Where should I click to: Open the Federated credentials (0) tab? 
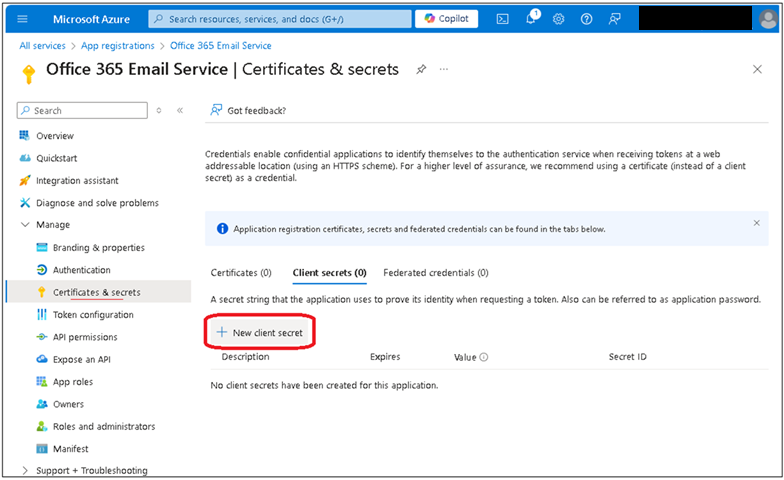pos(436,272)
